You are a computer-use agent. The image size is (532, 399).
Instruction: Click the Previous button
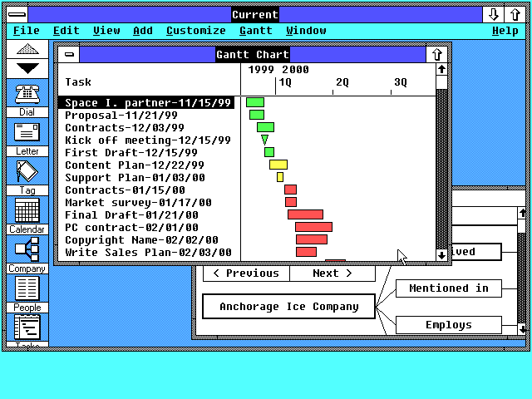click(x=246, y=273)
